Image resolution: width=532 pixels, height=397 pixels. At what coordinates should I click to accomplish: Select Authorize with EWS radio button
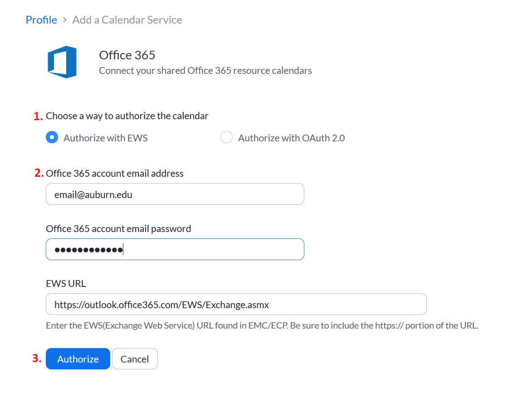(x=52, y=137)
